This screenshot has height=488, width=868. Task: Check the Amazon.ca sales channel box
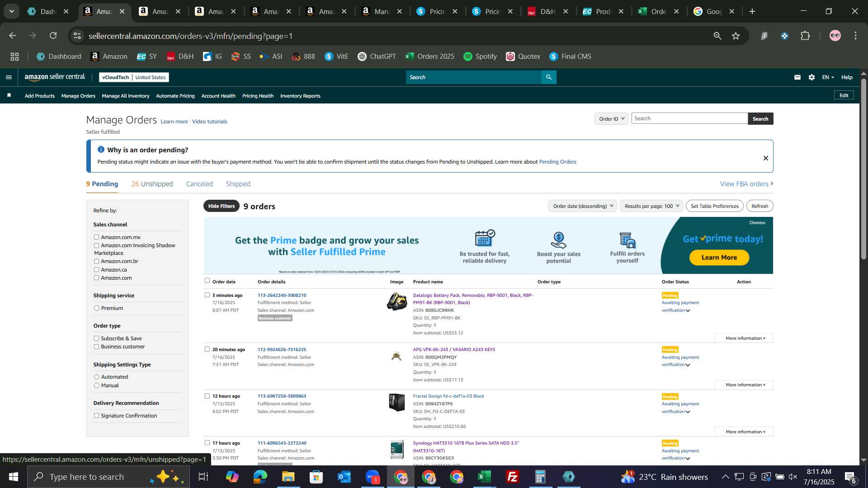[x=96, y=270]
